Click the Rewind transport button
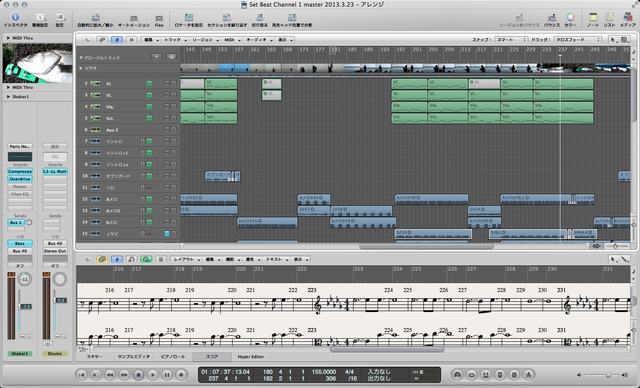 tap(110, 375)
